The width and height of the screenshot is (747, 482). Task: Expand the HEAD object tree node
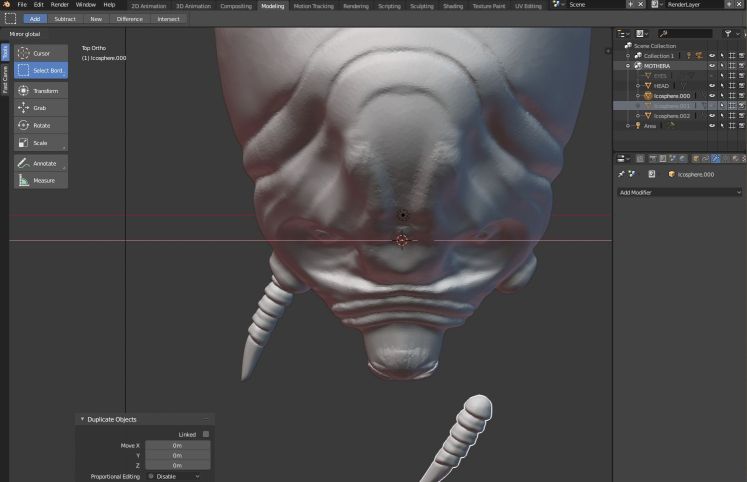coord(638,86)
